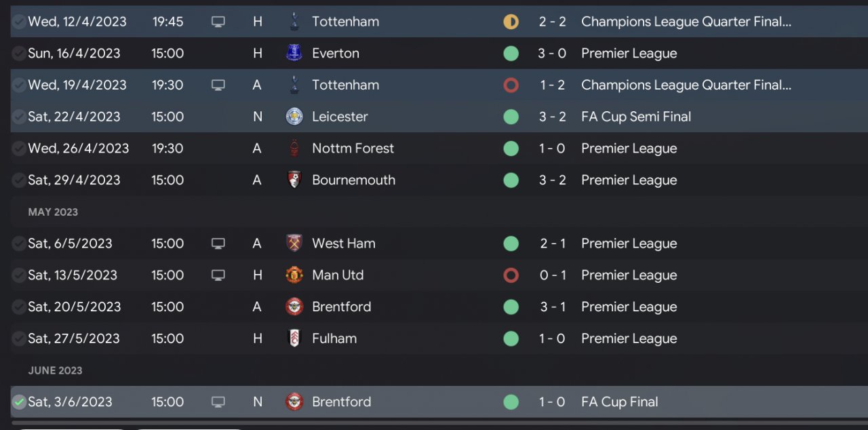Click the Everton club crest icon
The image size is (868, 430).
(x=294, y=53)
